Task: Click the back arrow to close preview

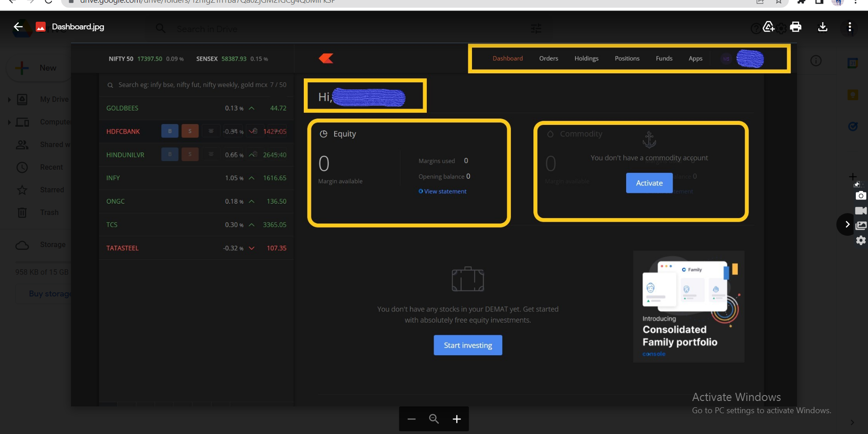Action: (18, 27)
